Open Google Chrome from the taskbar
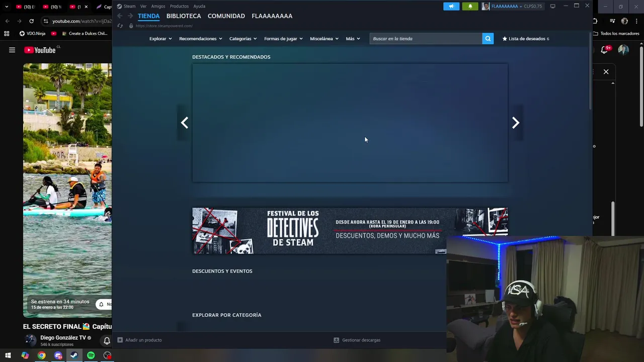The image size is (644, 362). 41,355
